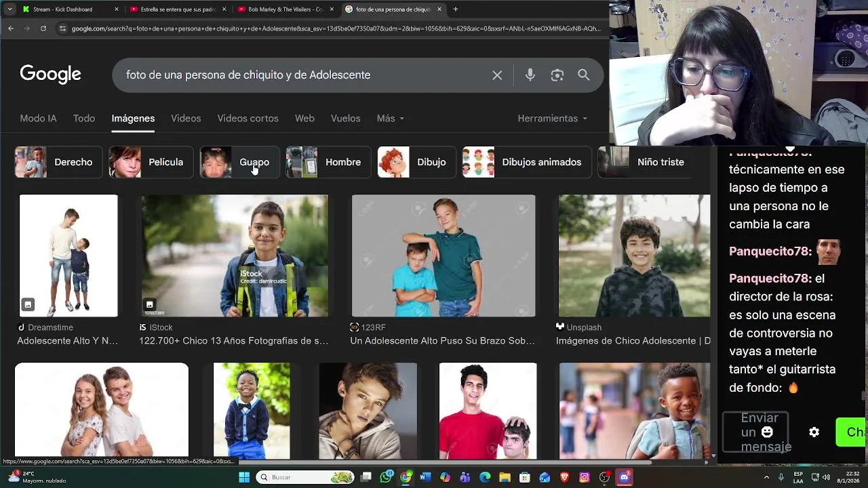Filter images by Dibujos animados chip
This screenshot has width=868, height=488.
[526, 162]
